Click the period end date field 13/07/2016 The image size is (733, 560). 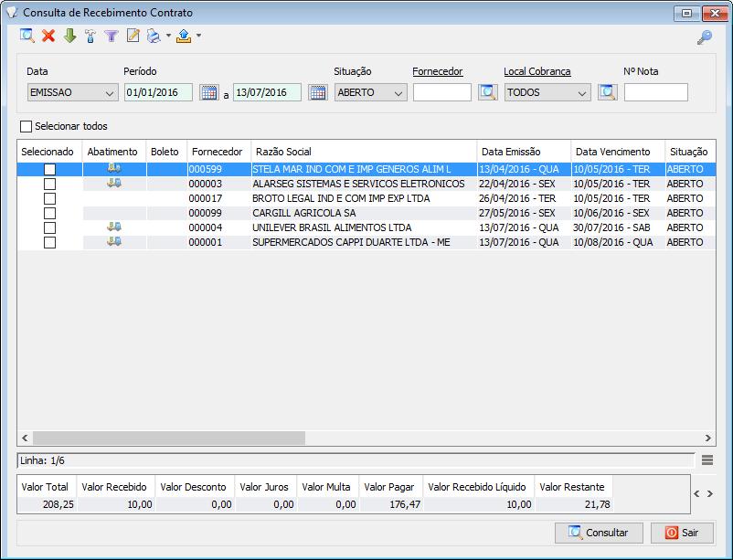click(x=268, y=92)
